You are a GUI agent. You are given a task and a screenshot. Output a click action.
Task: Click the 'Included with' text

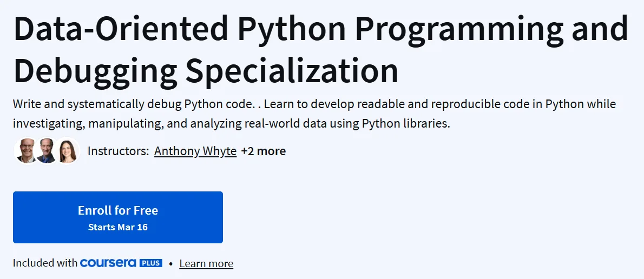pos(45,263)
